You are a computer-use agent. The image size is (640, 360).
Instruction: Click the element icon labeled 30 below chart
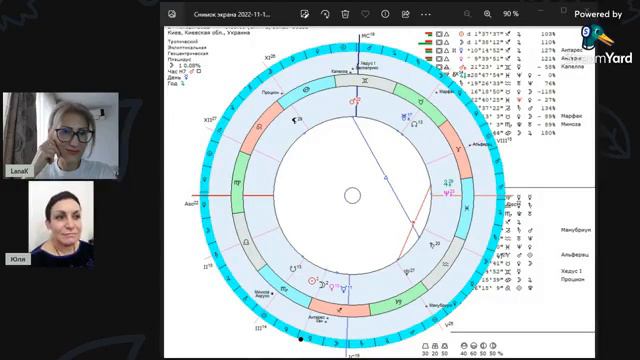(x=425, y=346)
